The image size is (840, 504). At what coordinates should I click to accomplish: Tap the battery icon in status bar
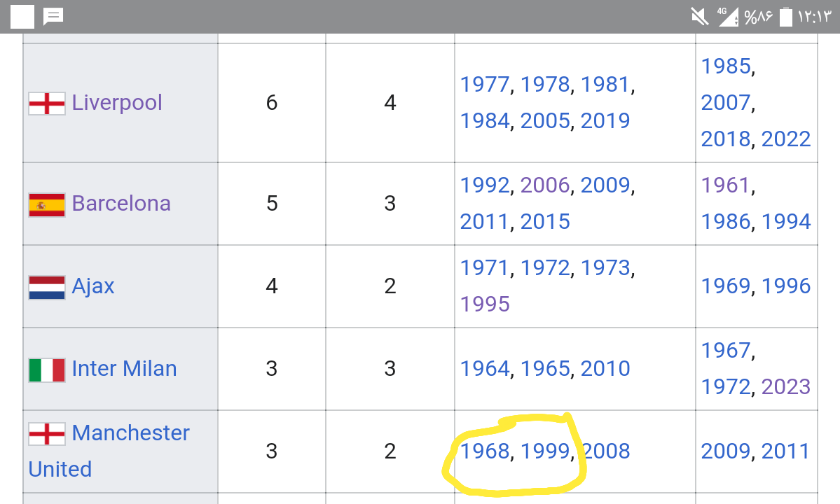coord(785,17)
